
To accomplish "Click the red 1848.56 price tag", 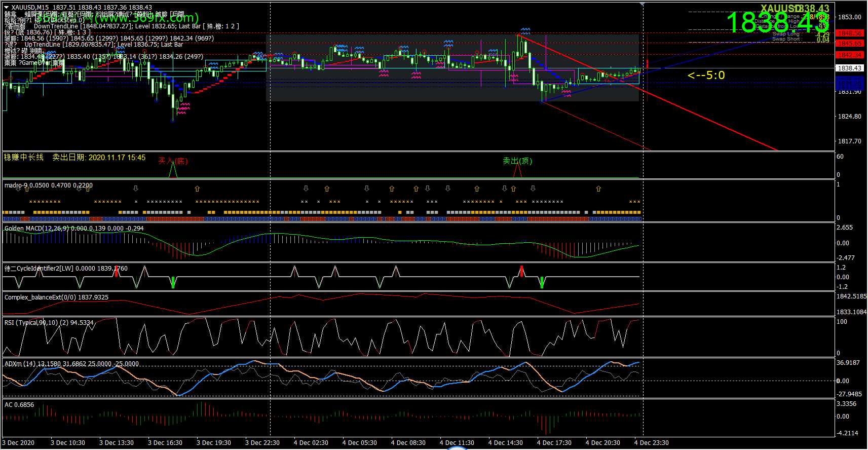I will [849, 33].
